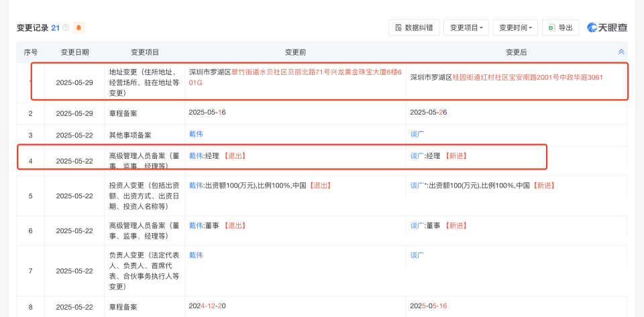Click 戴伟 link in 董事【退出】entry
644x317 pixels.
pyautogui.click(x=196, y=226)
